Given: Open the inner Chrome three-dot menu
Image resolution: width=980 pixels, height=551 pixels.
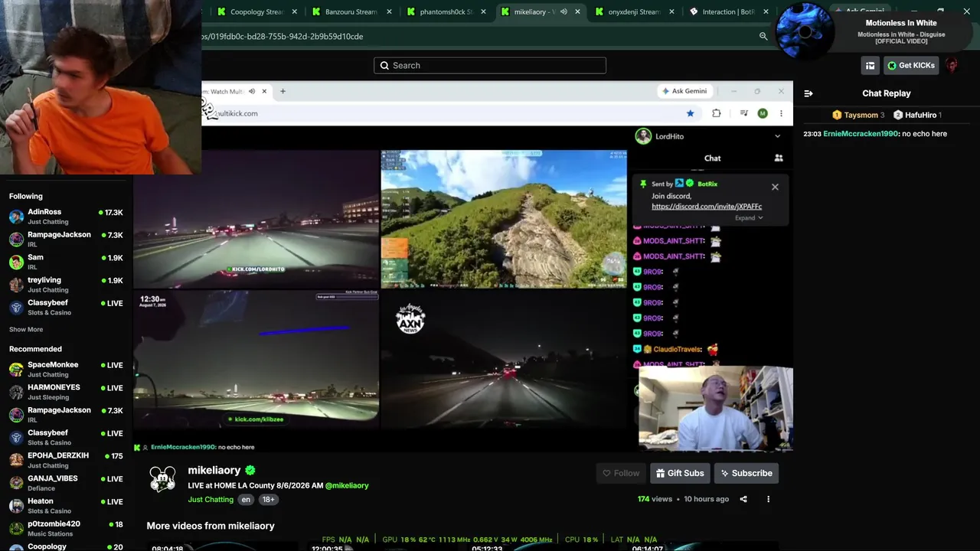Looking at the screenshot, I should pos(781,113).
